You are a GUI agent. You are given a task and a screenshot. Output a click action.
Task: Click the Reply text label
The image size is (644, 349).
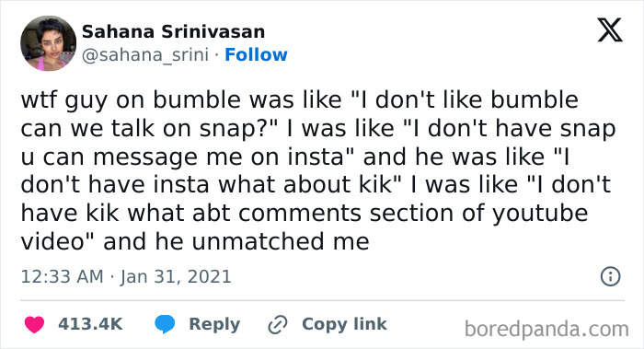click(214, 325)
